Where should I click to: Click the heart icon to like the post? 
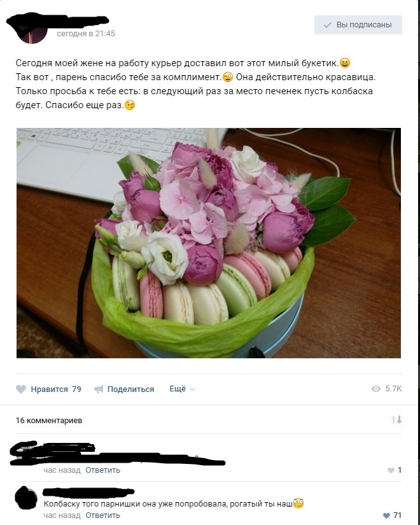coord(21,389)
